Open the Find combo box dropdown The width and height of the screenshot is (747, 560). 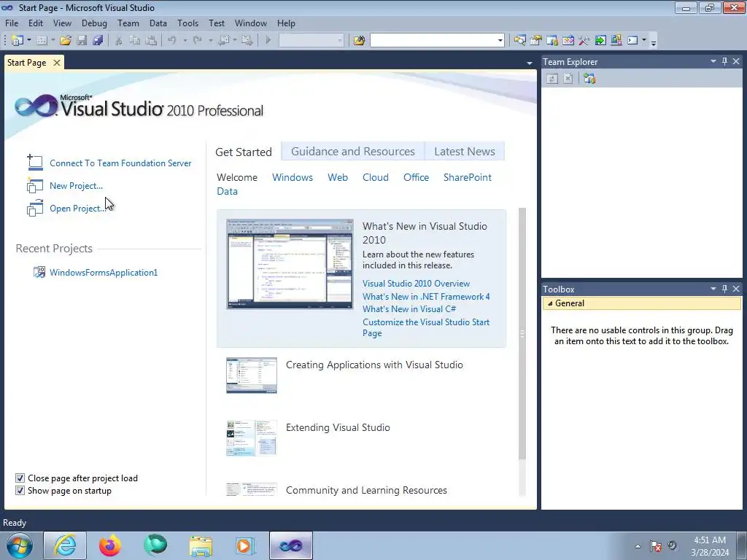click(500, 41)
